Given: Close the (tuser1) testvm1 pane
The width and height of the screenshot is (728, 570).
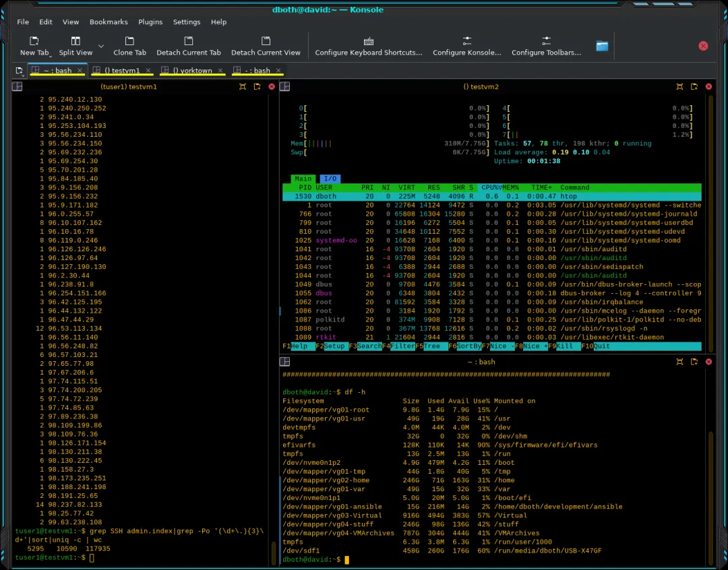Looking at the screenshot, I should click(272, 87).
